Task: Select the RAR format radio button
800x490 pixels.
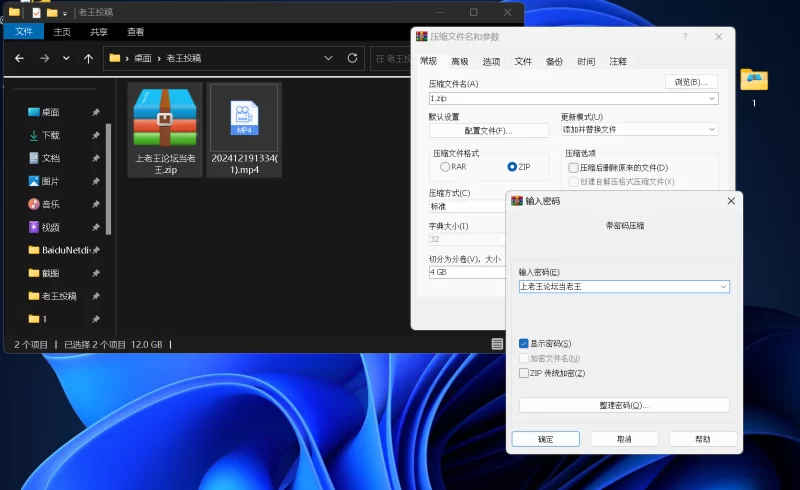Action: point(445,167)
